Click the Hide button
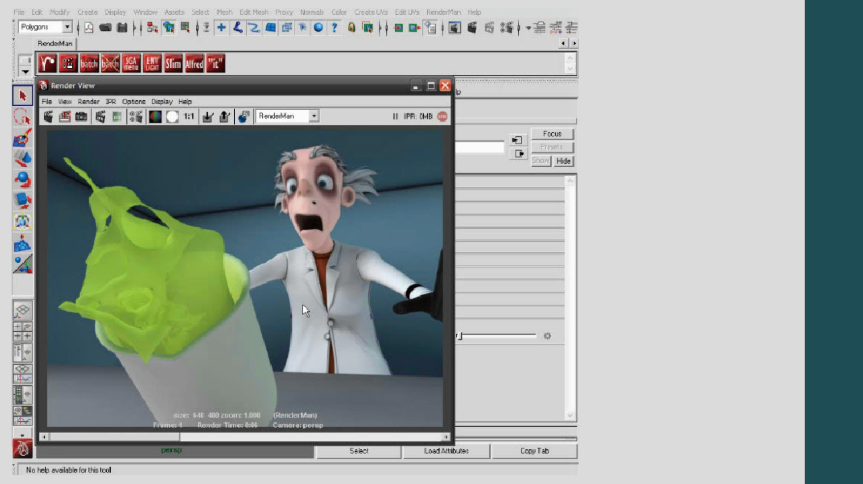This screenshot has height=484, width=863. tap(563, 161)
